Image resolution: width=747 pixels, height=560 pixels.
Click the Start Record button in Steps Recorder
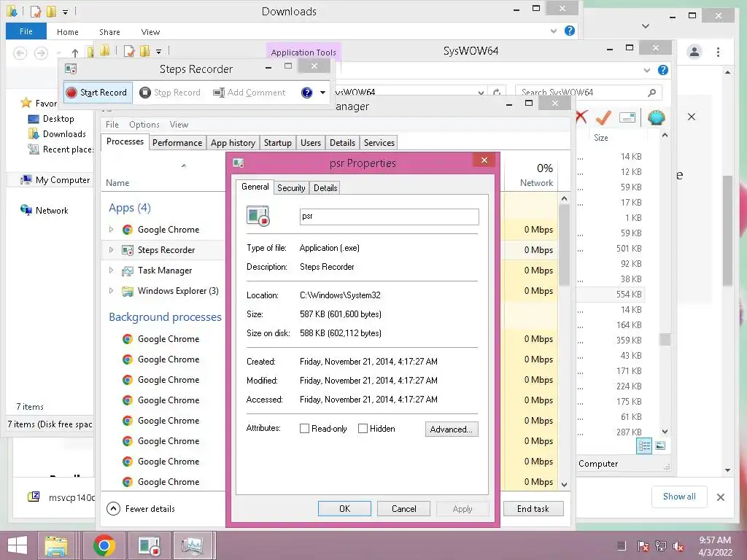pyautogui.click(x=97, y=93)
